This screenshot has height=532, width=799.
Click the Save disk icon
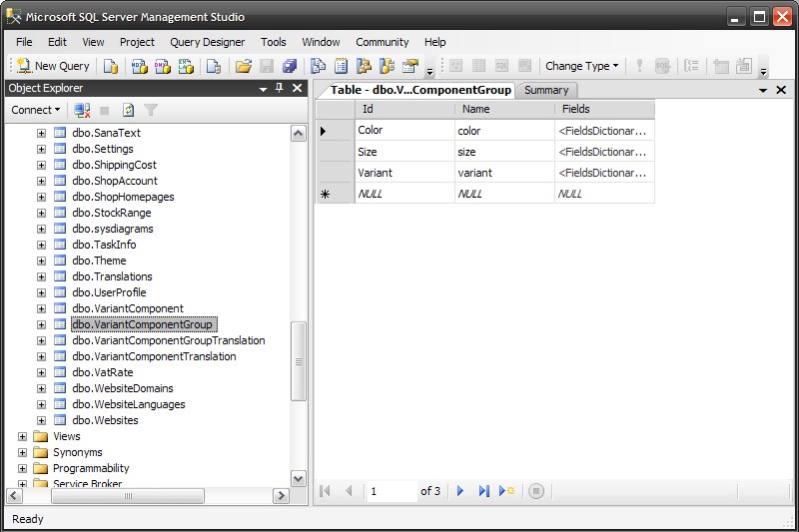pos(267,66)
